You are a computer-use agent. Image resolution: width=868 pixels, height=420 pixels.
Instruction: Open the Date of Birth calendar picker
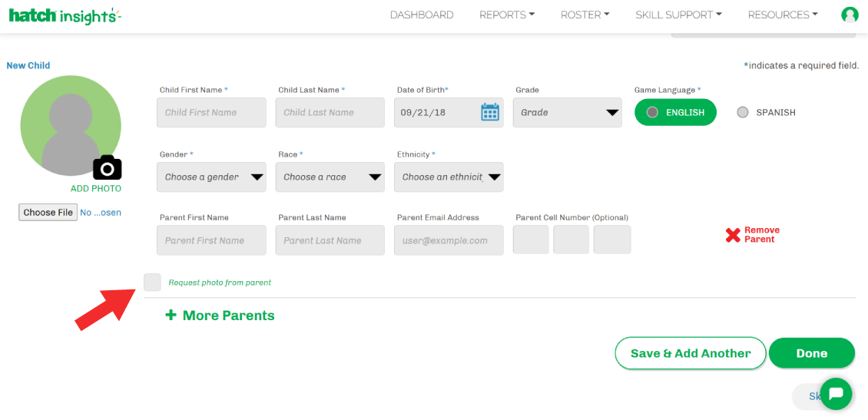click(489, 113)
